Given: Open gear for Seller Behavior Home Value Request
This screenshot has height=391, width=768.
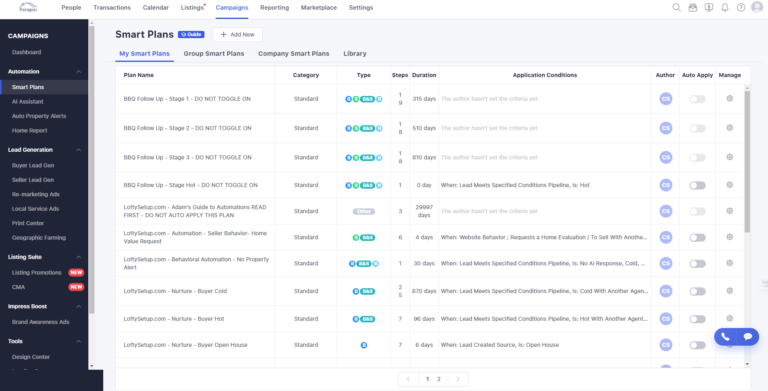Looking at the screenshot, I should 729,237.
